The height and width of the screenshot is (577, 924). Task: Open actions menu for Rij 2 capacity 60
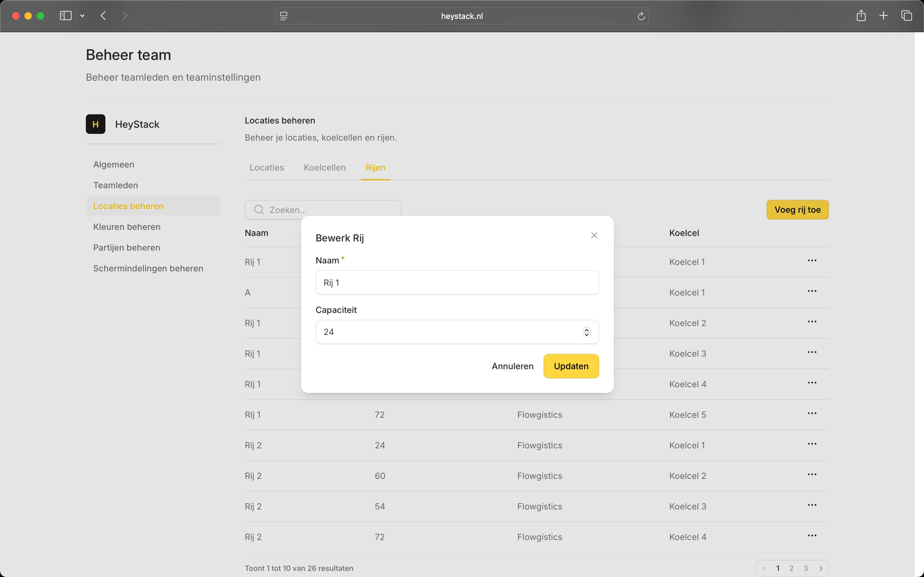812,474
